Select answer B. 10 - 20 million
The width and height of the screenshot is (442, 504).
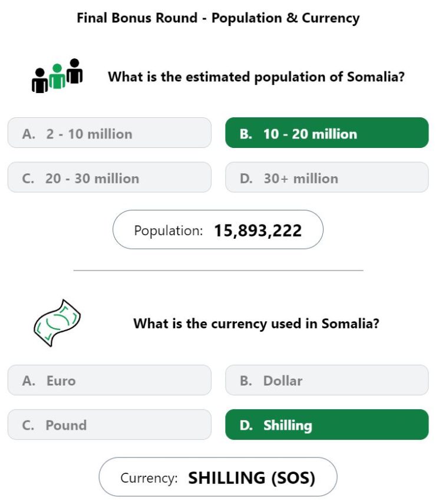click(x=327, y=133)
